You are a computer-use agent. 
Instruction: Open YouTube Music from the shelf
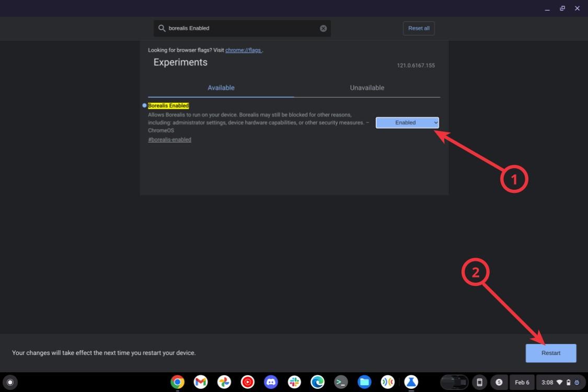tap(248, 382)
